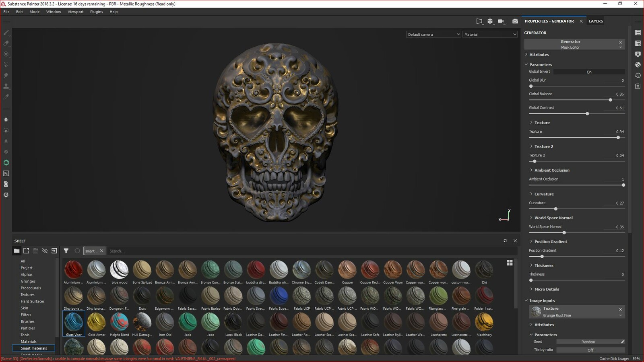The height and width of the screenshot is (362, 644).
Task: Click the Random seed button
Action: pyautogui.click(x=588, y=342)
